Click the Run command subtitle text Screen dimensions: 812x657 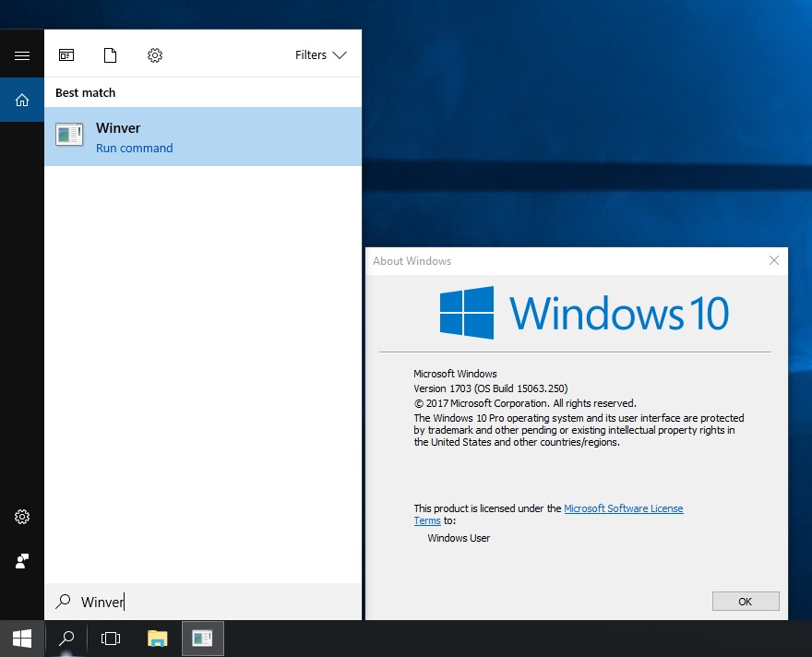(x=134, y=148)
